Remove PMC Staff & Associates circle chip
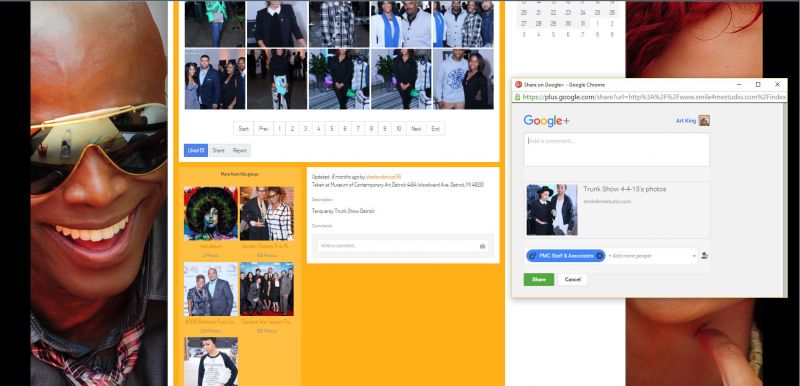 pos(599,256)
